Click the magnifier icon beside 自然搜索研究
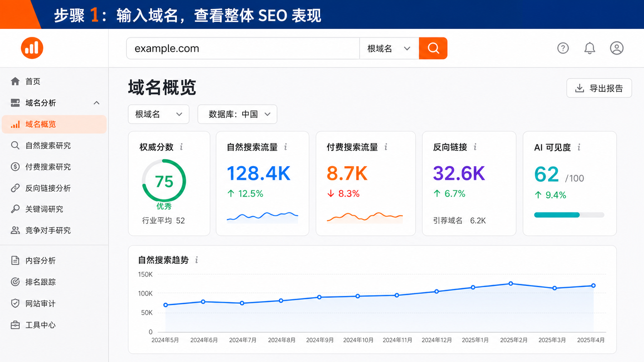Viewport: 644px width, 362px height. coord(15,145)
